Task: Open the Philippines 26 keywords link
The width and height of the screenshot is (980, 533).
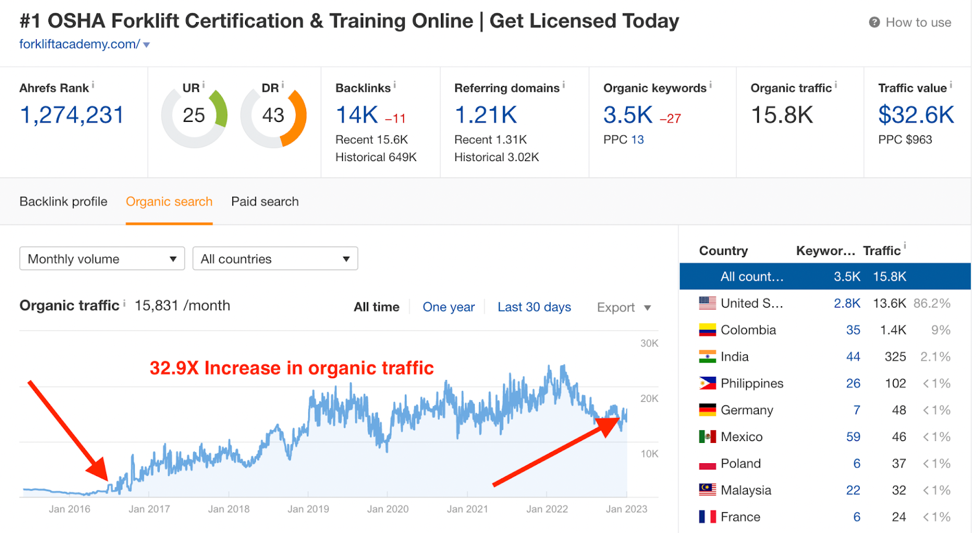Action: pos(853,384)
